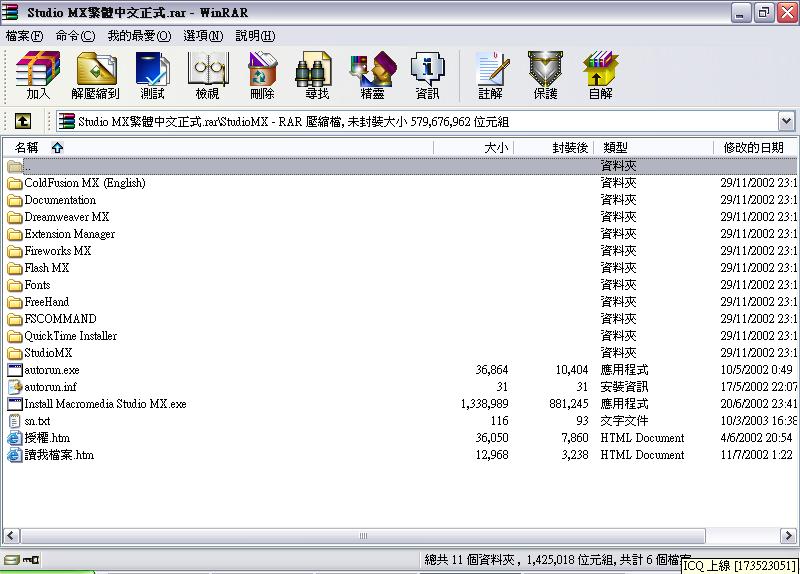This screenshot has width=800, height=574.
Task: Click packed size value 10,404
Action: coord(571,370)
